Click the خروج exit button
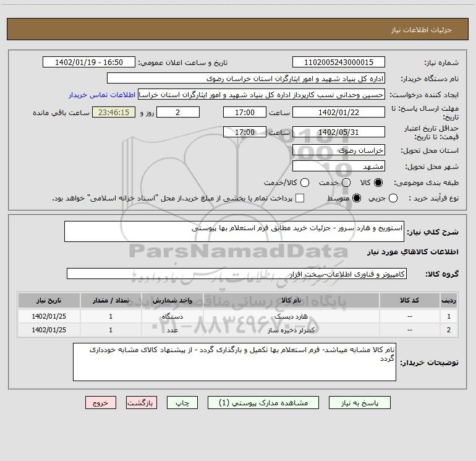Image resolution: width=476 pixels, height=461 pixels. pos(101,403)
